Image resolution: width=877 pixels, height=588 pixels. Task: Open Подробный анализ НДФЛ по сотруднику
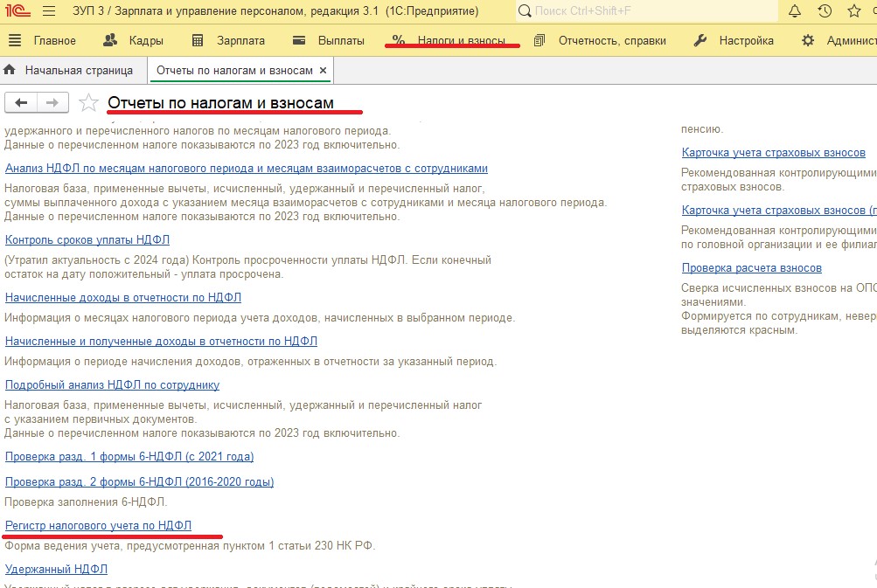tap(113, 384)
